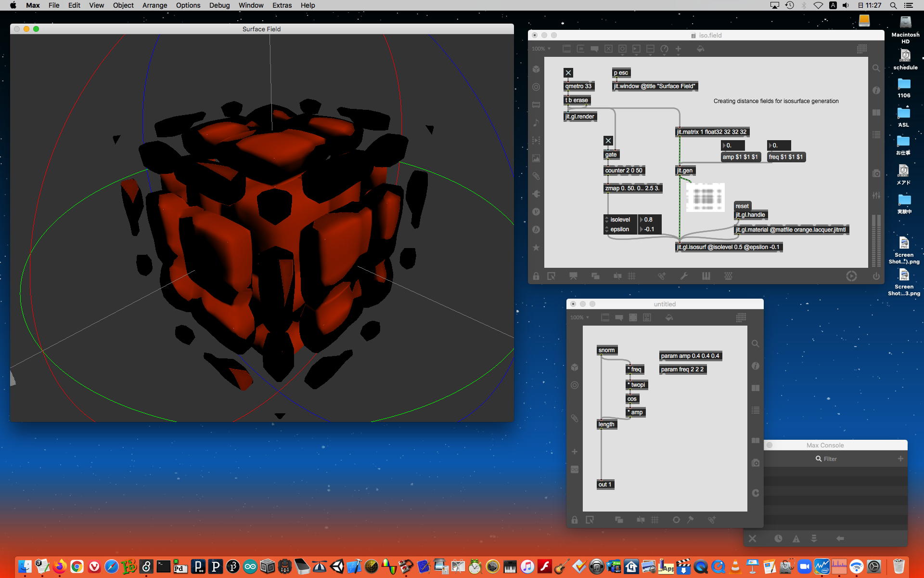Open the Extras menu

(x=282, y=5)
